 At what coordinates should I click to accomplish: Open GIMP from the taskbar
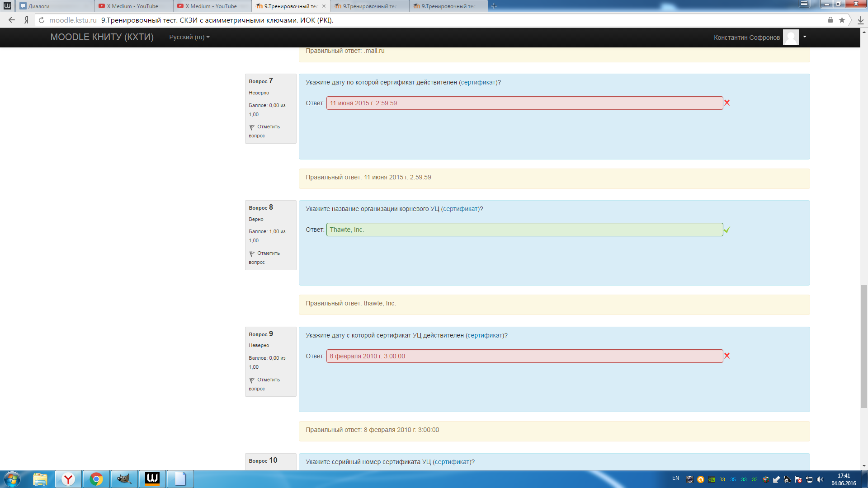(x=124, y=479)
